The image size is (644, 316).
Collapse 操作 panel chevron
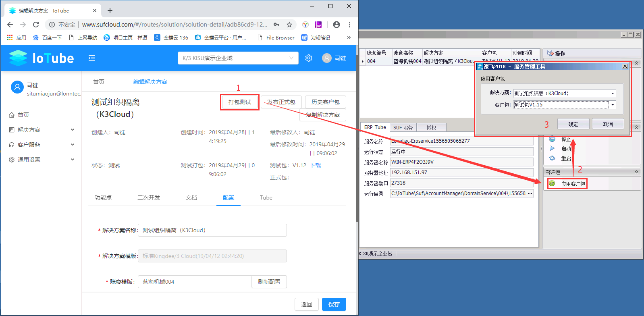coord(637,63)
